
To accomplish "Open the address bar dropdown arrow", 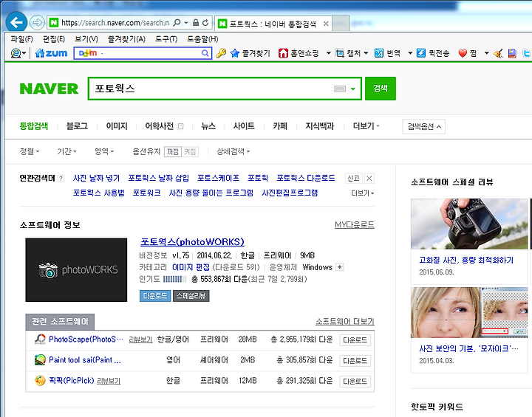I will coord(186,23).
